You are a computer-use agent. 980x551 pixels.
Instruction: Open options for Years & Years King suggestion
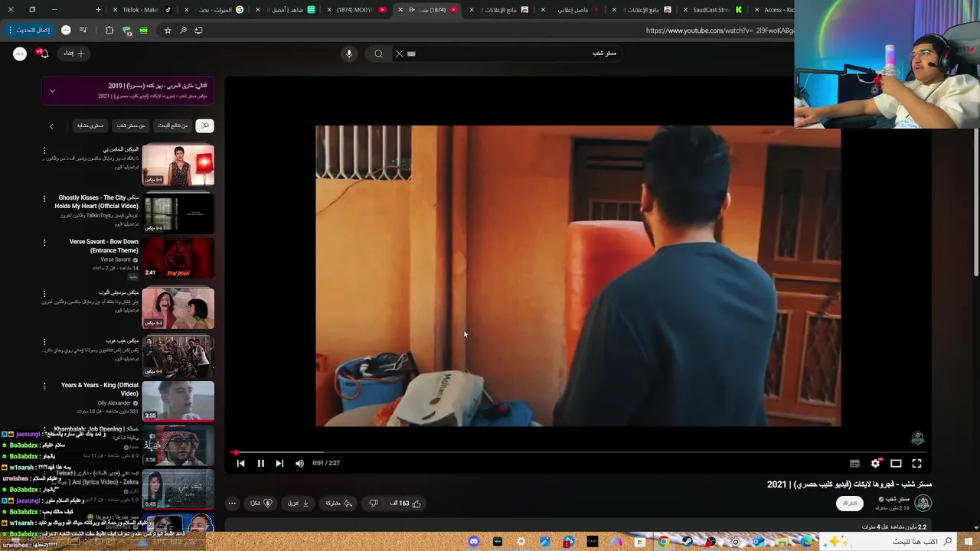[x=44, y=386]
